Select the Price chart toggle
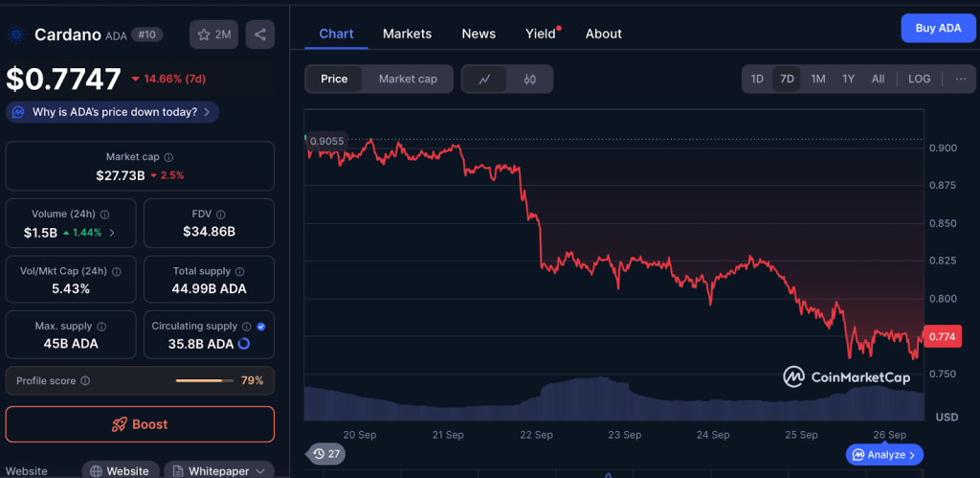 (334, 79)
